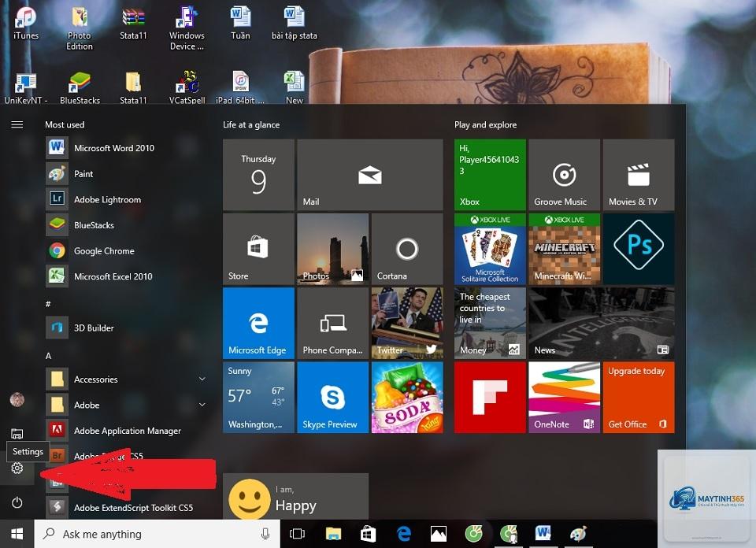Open the Cortana tile
This screenshot has width=756, height=548.
click(x=407, y=249)
